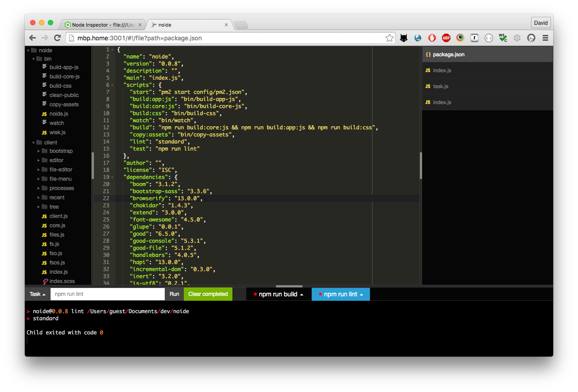Bookmark the page with the star icon
The height and width of the screenshot is (392, 578).
point(389,38)
